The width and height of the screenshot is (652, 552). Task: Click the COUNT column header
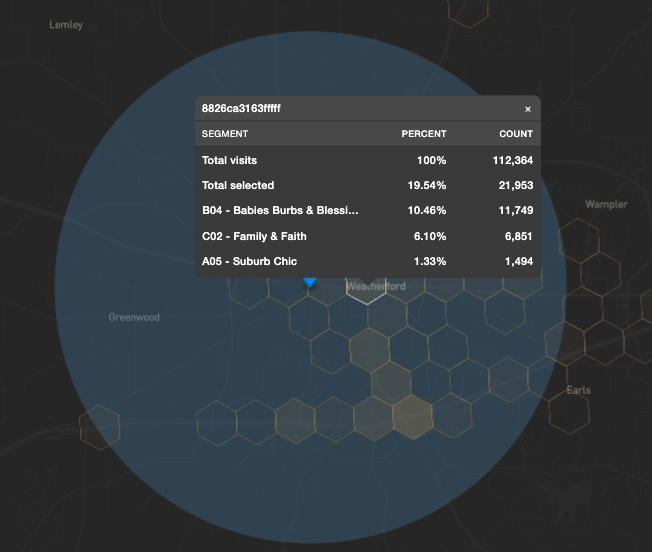[x=516, y=134]
